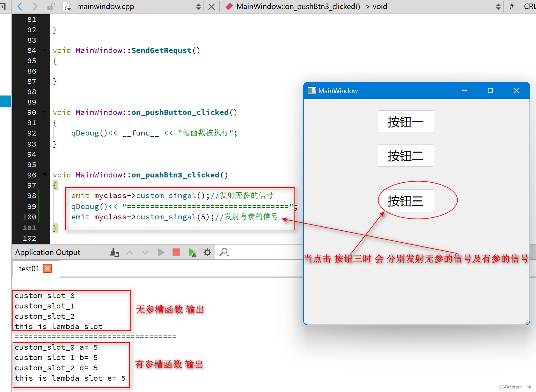The height and width of the screenshot is (392, 536).
Task: Open Application Output settings gear
Action: (207, 252)
